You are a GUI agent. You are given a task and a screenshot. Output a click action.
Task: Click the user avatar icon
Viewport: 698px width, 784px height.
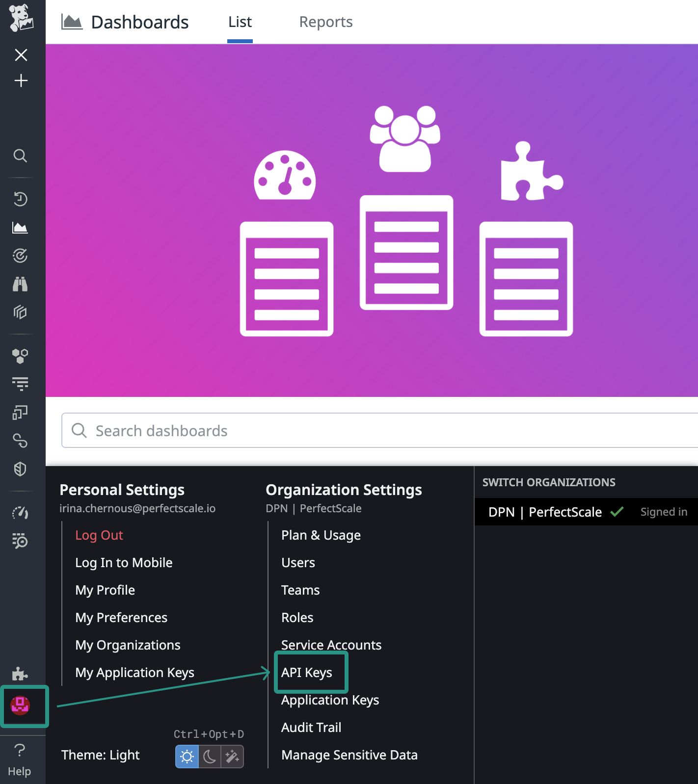click(21, 706)
